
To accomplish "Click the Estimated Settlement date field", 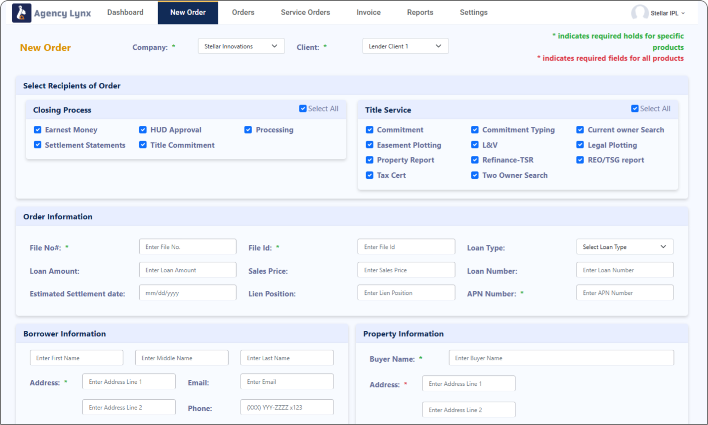I will [x=187, y=293].
